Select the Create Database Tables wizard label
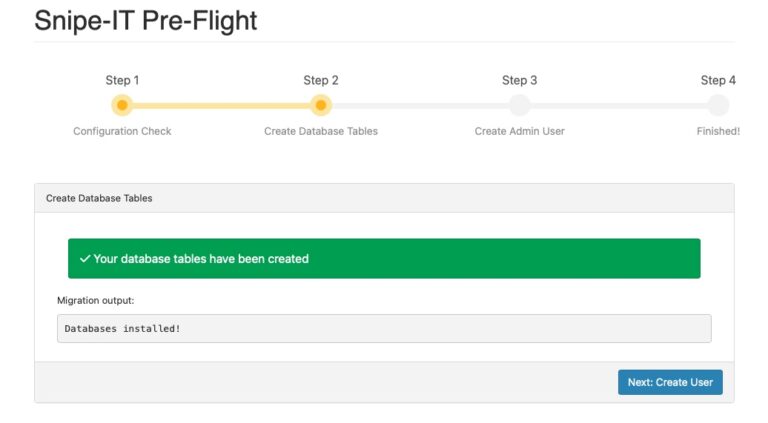This screenshot has width=768, height=423. tap(320, 131)
